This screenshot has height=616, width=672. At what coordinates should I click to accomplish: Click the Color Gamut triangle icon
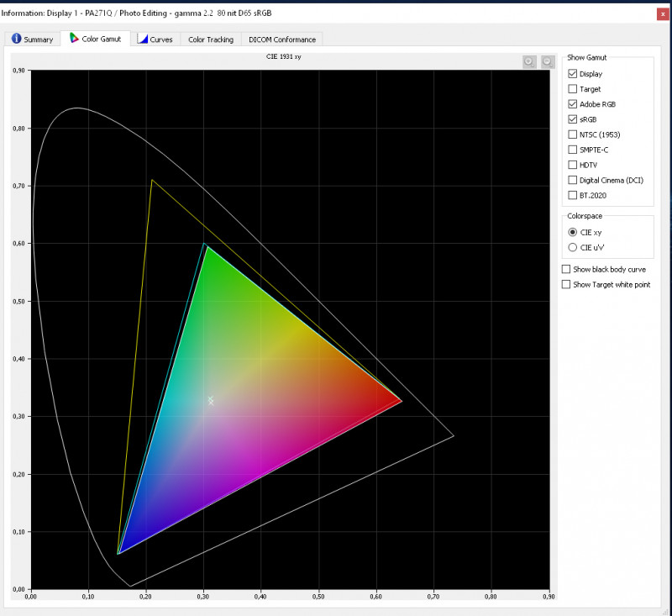(x=74, y=39)
